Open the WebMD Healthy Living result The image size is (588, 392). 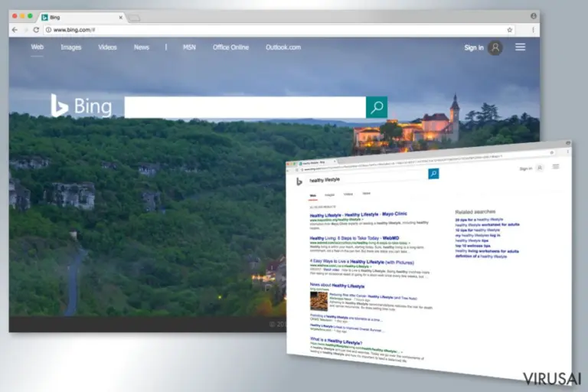pos(354,238)
